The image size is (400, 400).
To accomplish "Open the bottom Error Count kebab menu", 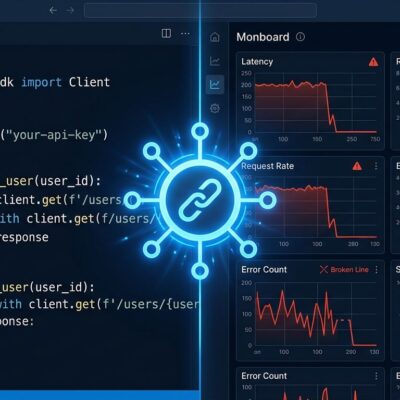I will [x=376, y=376].
